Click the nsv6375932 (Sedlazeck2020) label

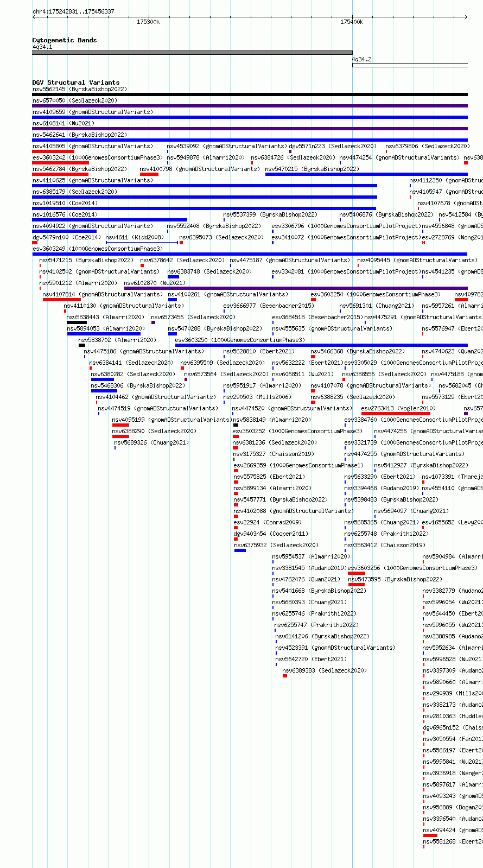(276, 545)
